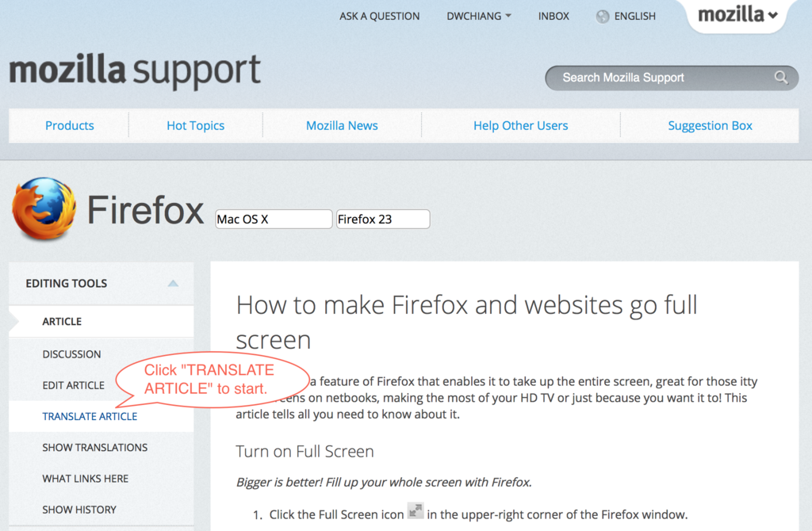Viewport: 812px width, 531px height.
Task: Open Show History
Action: (x=79, y=510)
